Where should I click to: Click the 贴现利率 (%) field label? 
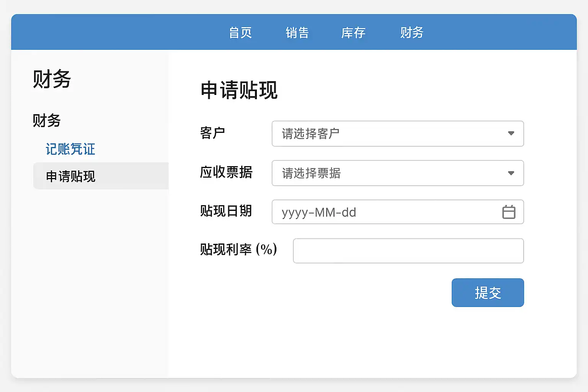coord(238,250)
